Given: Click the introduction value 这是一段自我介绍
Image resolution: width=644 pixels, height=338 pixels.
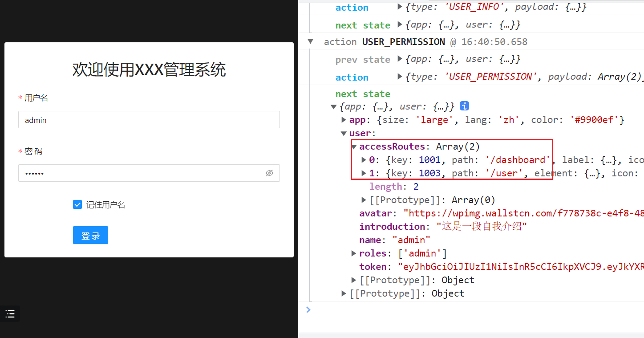Looking at the screenshot, I should click(482, 227).
